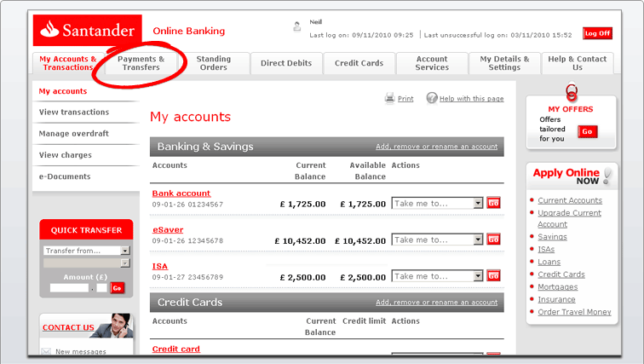Switch to the Standing Orders tab
Screen dimensions: 644x364
(x=214, y=63)
